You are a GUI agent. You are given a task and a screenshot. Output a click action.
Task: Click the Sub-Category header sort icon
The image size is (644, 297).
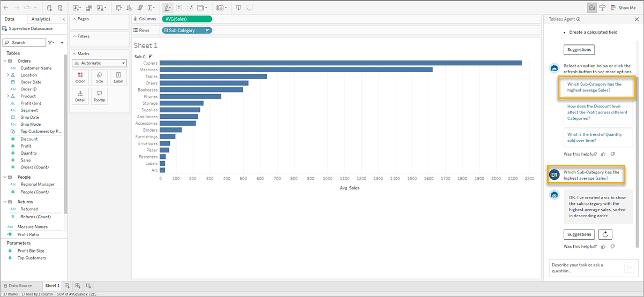(x=151, y=57)
